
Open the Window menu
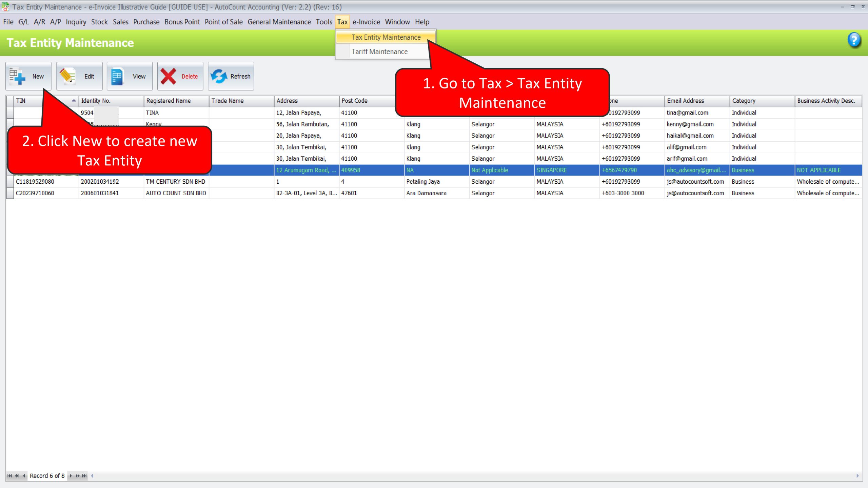tap(397, 22)
